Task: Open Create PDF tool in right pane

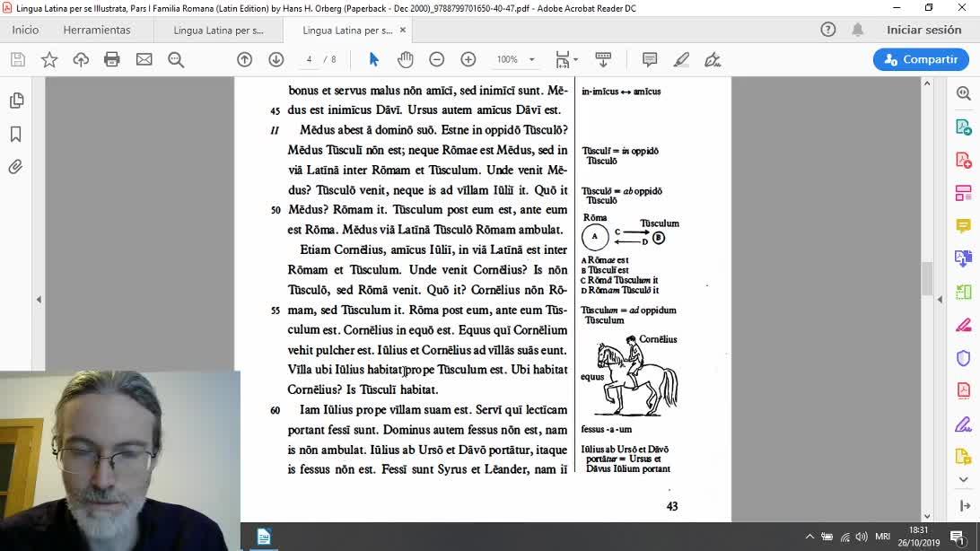Action: pos(963,160)
